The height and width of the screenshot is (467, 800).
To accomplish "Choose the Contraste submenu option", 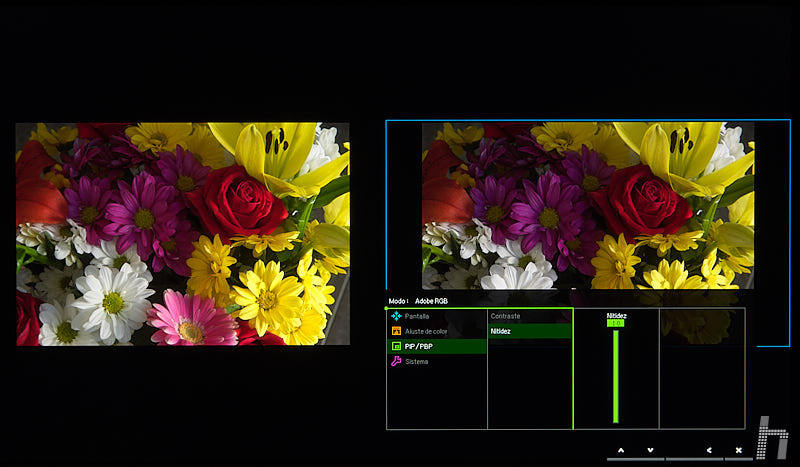I will click(x=506, y=316).
